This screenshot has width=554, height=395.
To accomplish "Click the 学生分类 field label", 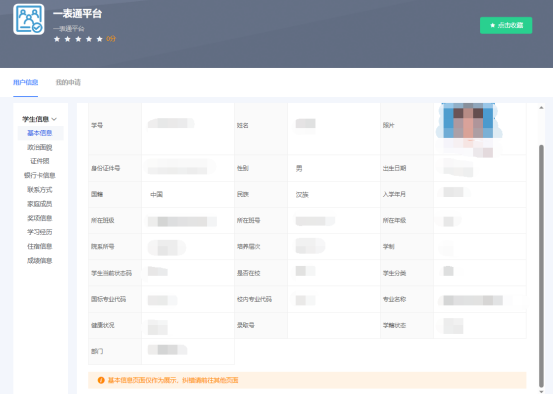I will click(394, 273).
